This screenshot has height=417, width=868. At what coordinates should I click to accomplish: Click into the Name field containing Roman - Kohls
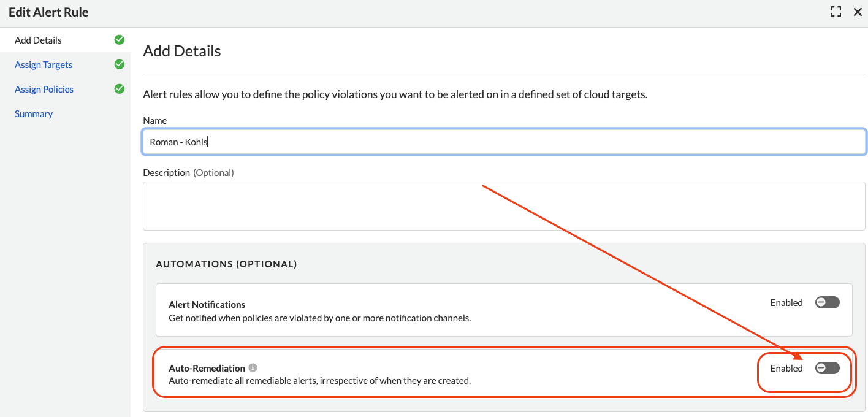504,142
